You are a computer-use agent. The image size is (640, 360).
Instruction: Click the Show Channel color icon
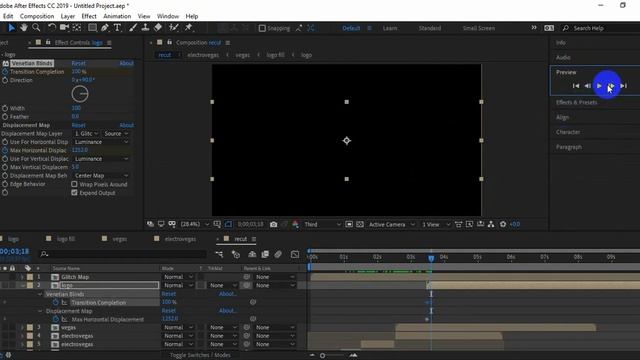click(x=296, y=224)
